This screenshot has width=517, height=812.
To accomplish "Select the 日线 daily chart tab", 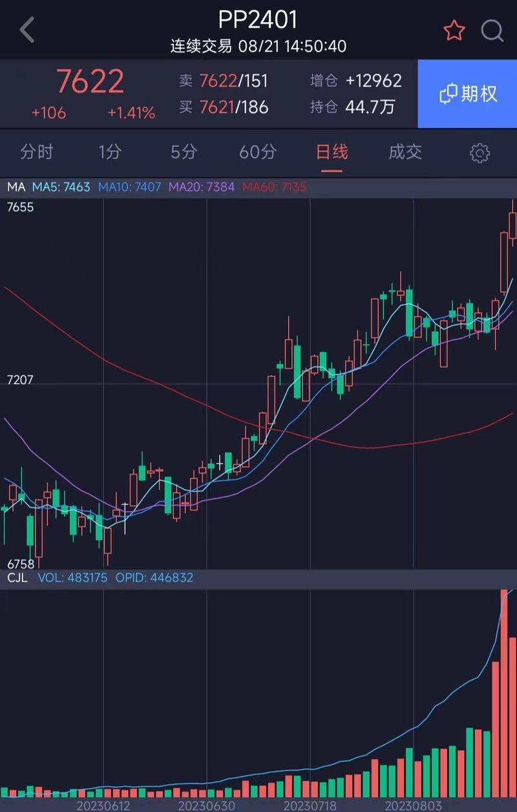I will click(332, 153).
